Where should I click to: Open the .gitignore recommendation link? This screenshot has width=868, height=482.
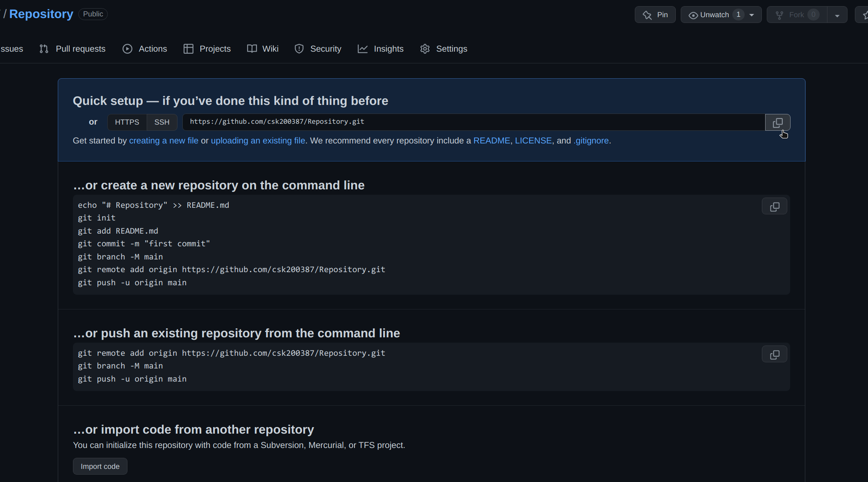(x=591, y=141)
